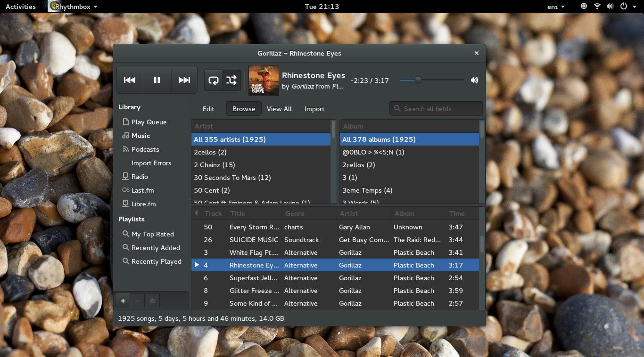Click the play indicator on Rhinestone Eyes row
644x357 pixels.
point(197,265)
